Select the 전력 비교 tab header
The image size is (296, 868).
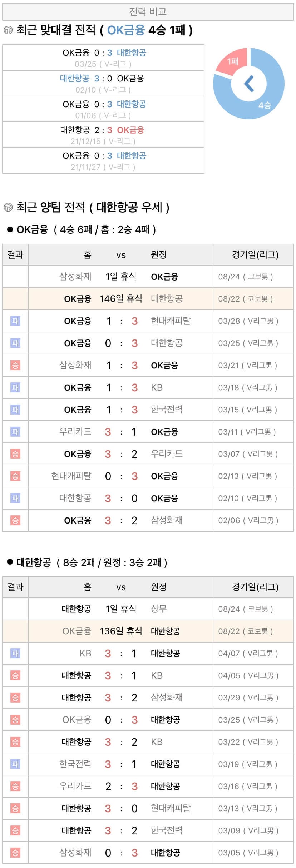148,12
